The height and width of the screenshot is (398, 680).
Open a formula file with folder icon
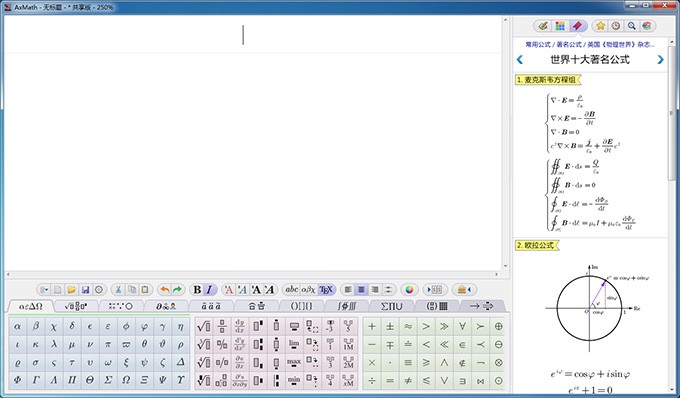[x=72, y=290]
